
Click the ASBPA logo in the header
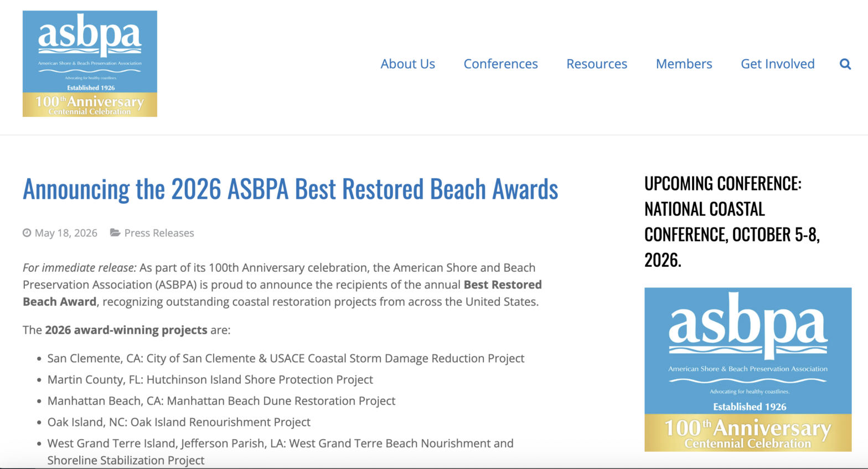point(90,64)
